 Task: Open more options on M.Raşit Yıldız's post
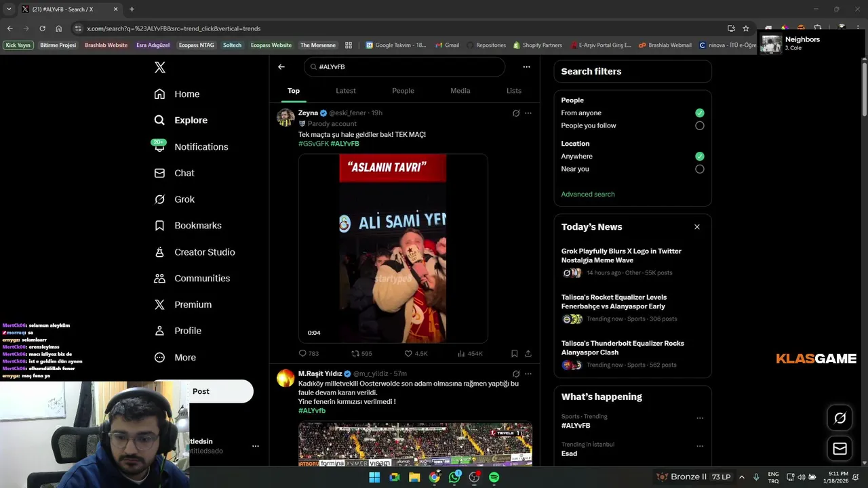tap(528, 373)
